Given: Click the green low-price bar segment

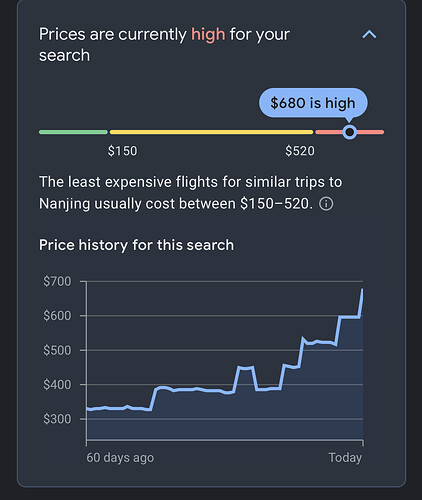Looking at the screenshot, I should (x=73, y=132).
